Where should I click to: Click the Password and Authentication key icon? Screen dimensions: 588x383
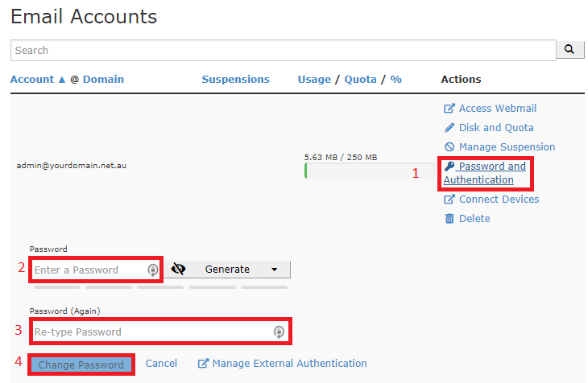click(449, 167)
